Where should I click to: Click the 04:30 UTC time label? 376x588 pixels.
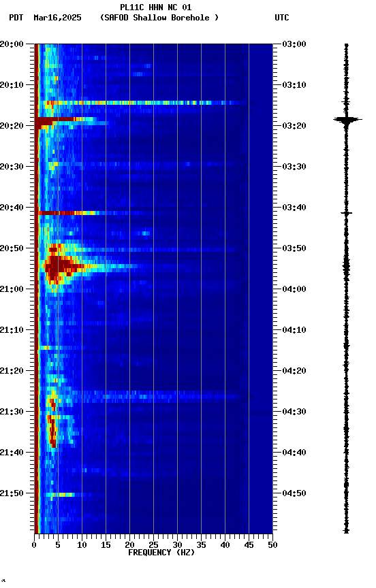pos(294,412)
